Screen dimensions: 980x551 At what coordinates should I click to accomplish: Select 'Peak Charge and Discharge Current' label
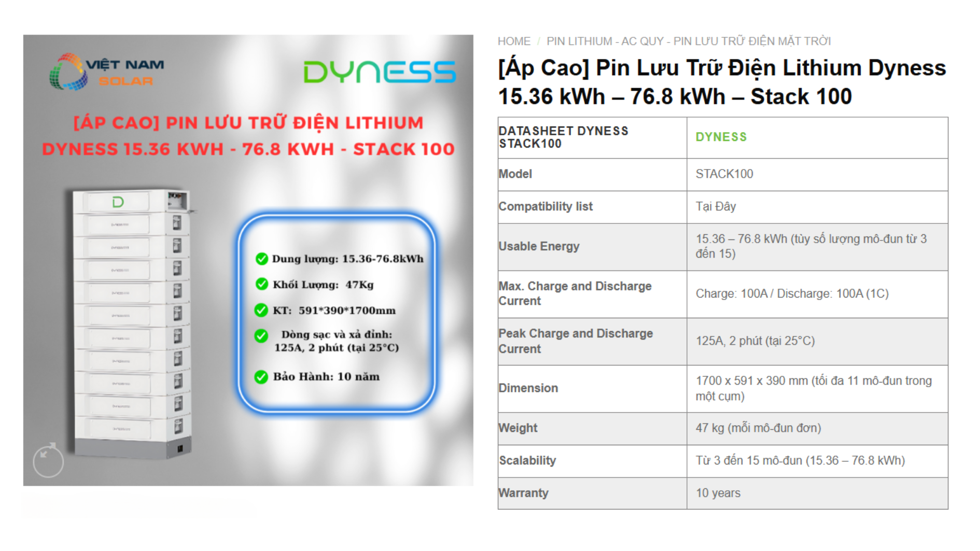click(576, 341)
